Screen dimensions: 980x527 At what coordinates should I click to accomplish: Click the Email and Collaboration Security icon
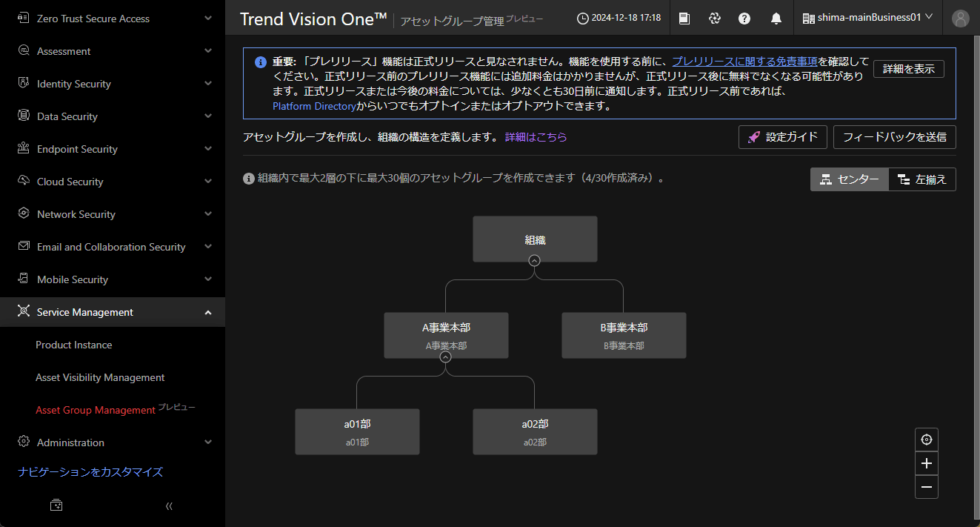tap(24, 247)
